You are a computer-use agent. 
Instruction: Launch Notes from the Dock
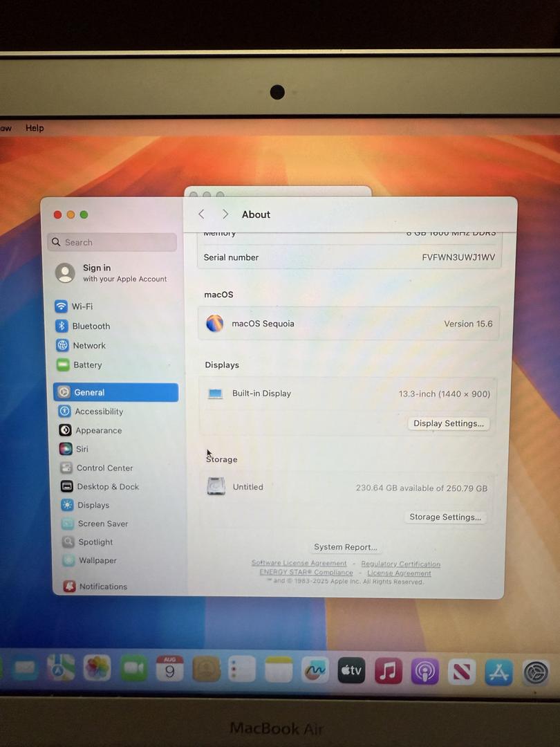pos(279,670)
